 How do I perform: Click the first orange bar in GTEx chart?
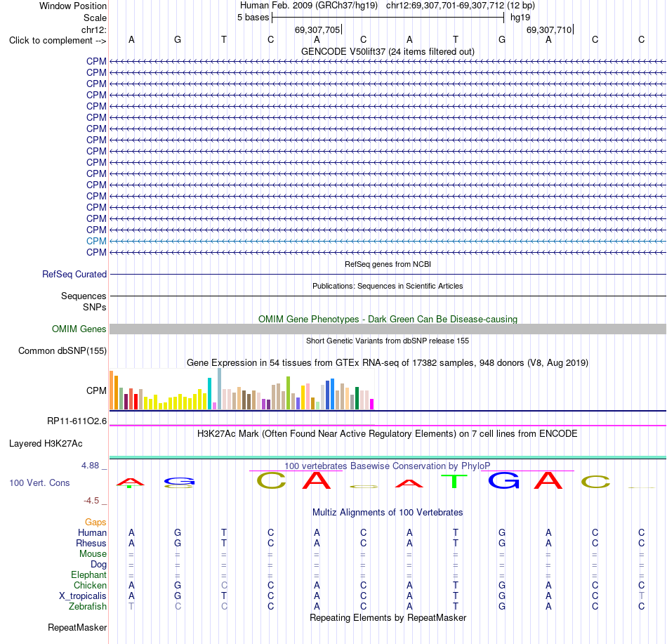coord(112,390)
